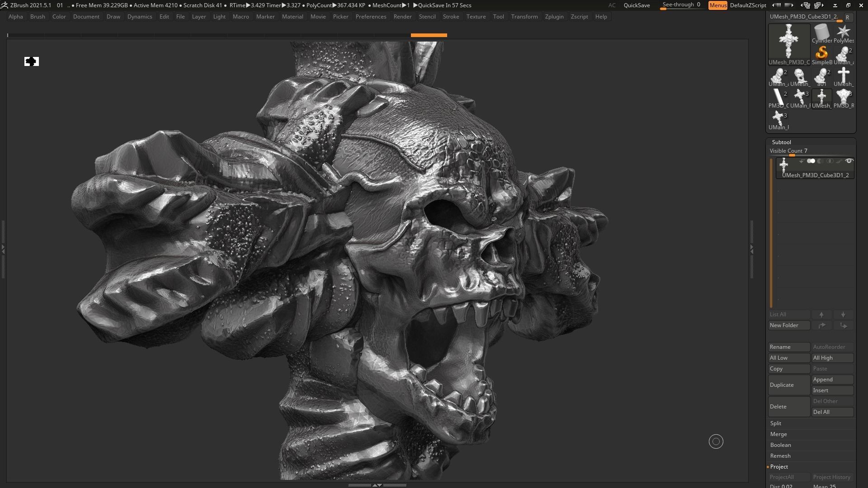The width and height of the screenshot is (868, 488).
Task: Adjust the Visible Count slider
Action: coord(811,151)
